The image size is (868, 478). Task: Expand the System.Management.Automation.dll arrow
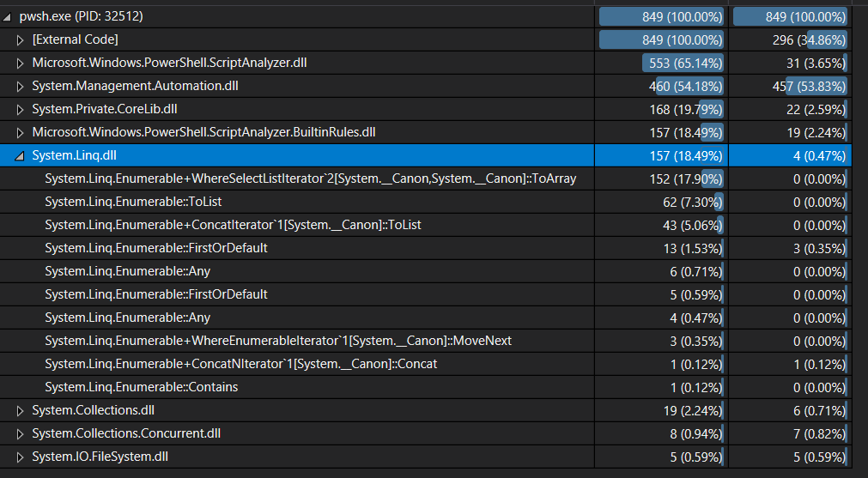20,87
